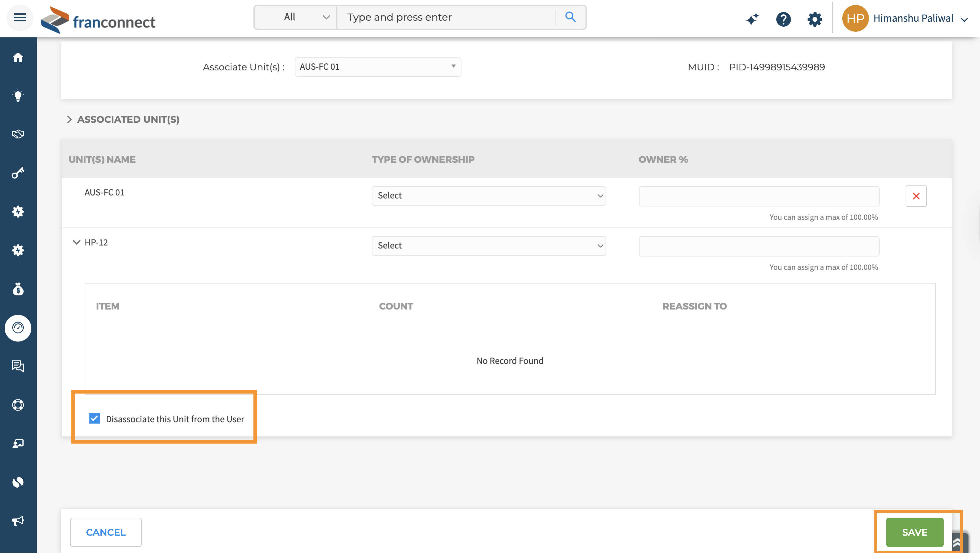The height and width of the screenshot is (553, 980).
Task: Open the help question mark icon
Action: click(x=783, y=19)
